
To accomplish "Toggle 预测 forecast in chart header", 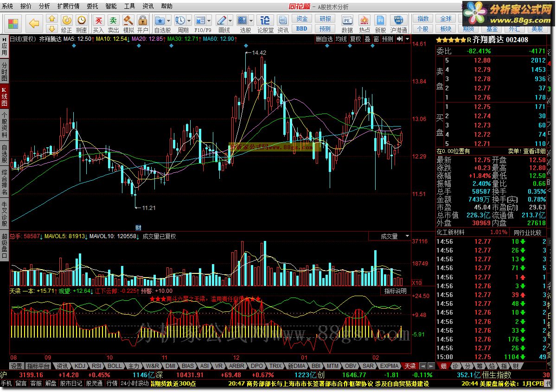I will 388,39.
